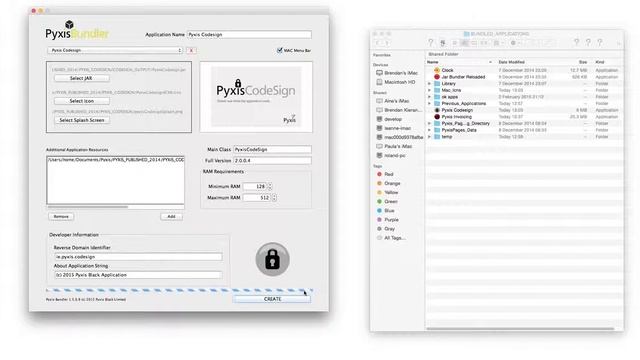The image size is (640, 360).
Task: Expand the temp folder disclosure triangle
Action: tap(429, 137)
